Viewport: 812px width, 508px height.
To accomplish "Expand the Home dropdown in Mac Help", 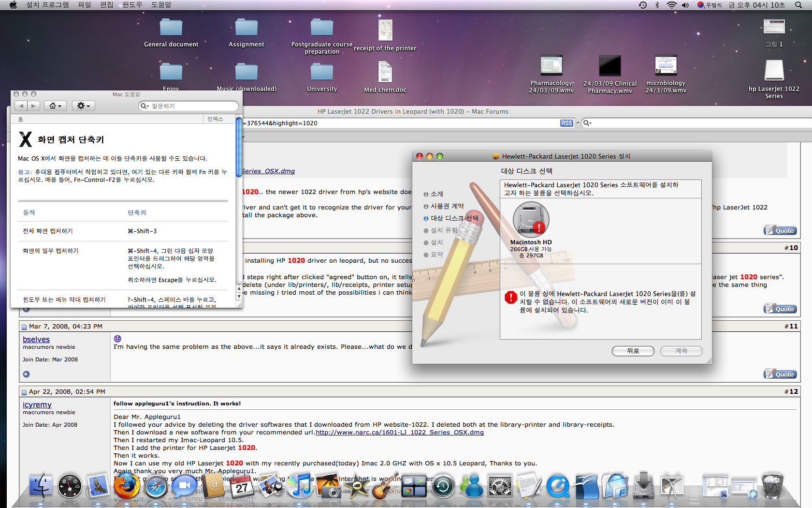I will click(56, 106).
